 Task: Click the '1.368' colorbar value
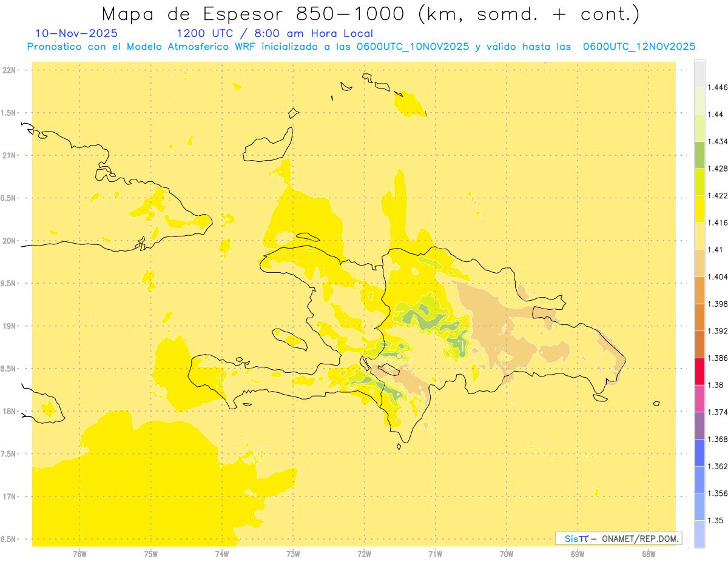pos(717,439)
